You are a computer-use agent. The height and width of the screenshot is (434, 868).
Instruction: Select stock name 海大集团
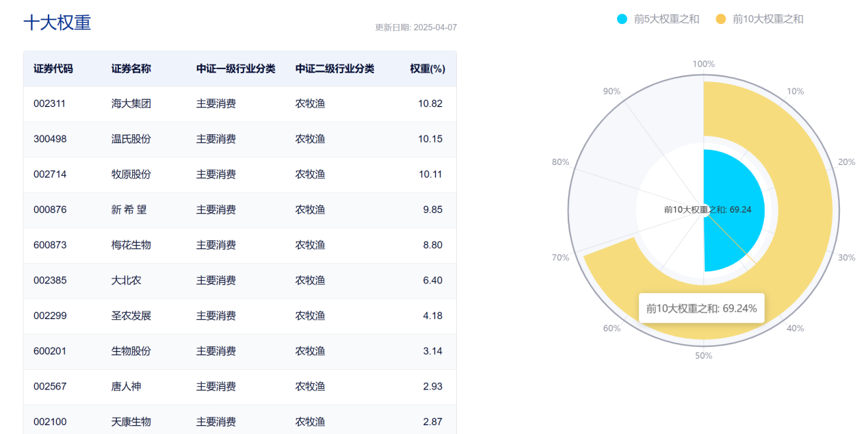click(x=131, y=104)
